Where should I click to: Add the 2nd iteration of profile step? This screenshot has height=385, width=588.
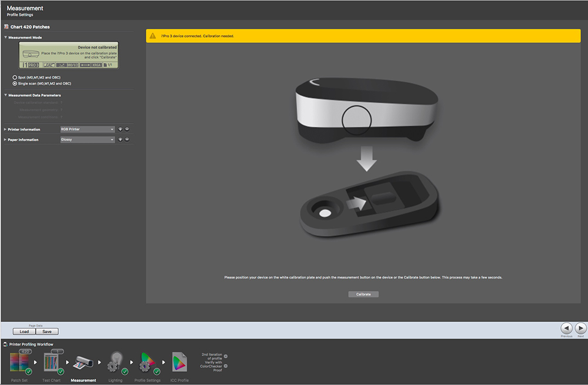[x=226, y=356]
